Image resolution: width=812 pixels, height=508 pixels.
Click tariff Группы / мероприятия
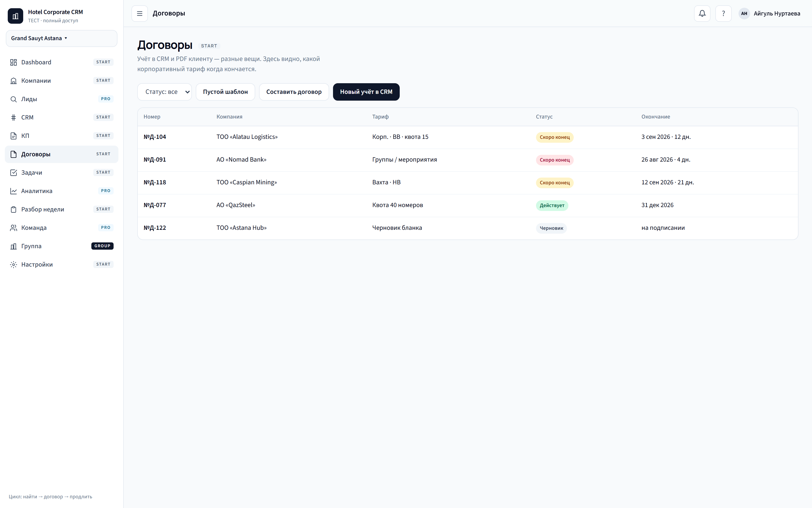coord(405,160)
